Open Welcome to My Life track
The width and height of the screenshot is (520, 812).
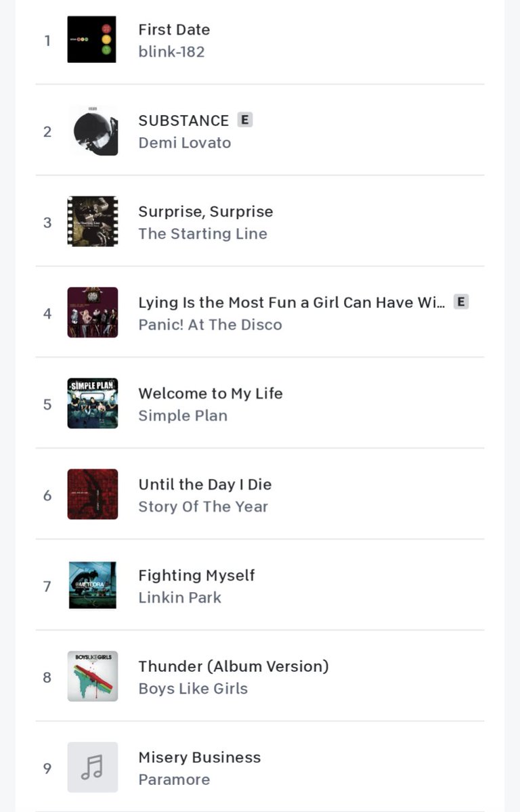point(211,393)
